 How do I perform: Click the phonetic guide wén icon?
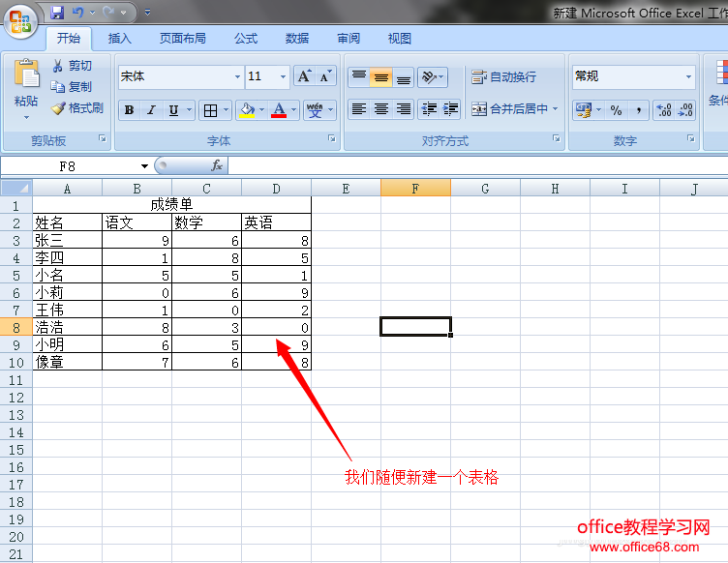[315, 110]
